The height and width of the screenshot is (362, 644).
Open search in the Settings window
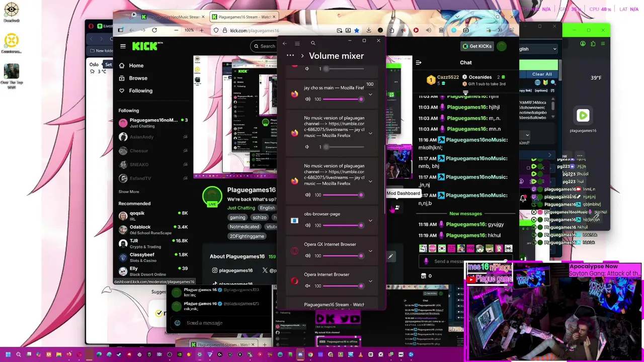pos(313,43)
